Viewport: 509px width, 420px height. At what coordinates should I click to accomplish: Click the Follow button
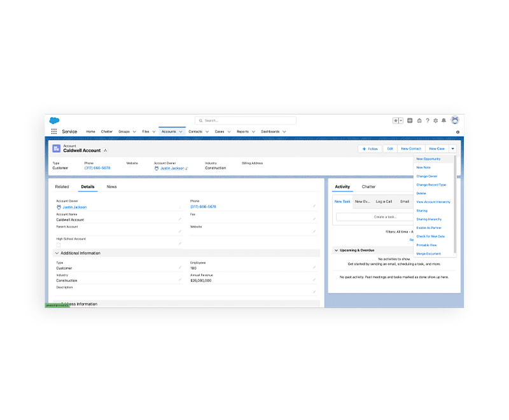(x=370, y=149)
